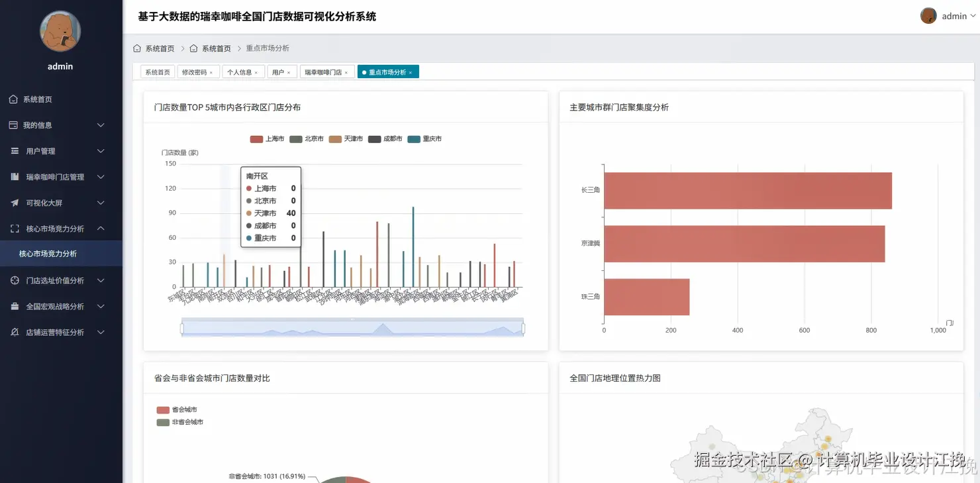Click 主要城市群门店聚集度分析 card title
980x483 pixels.
(x=619, y=107)
